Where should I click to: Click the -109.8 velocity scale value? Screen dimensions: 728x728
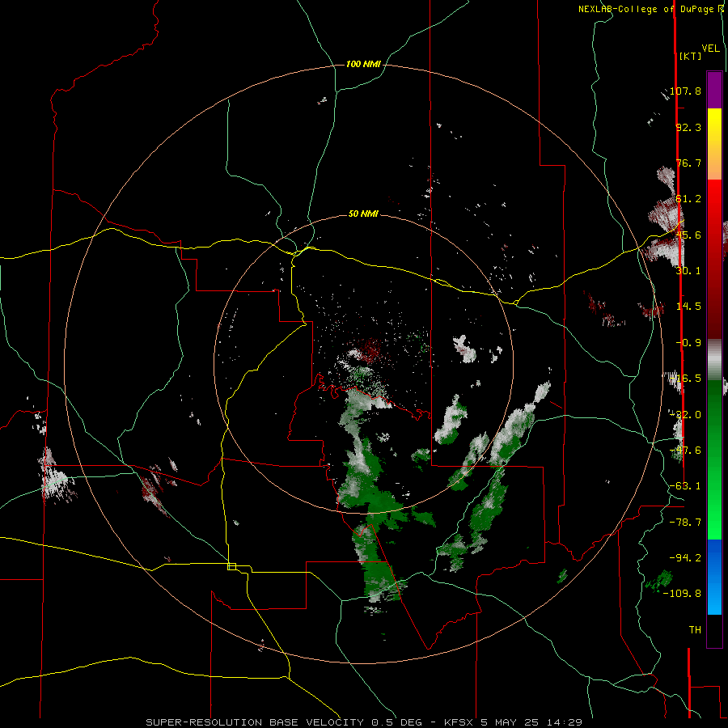683,594
